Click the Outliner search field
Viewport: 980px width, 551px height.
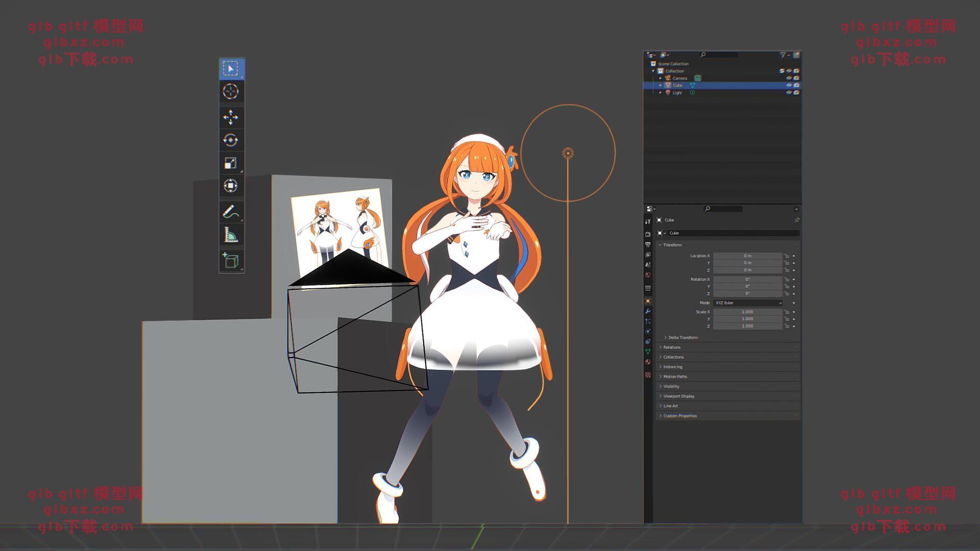coord(719,55)
